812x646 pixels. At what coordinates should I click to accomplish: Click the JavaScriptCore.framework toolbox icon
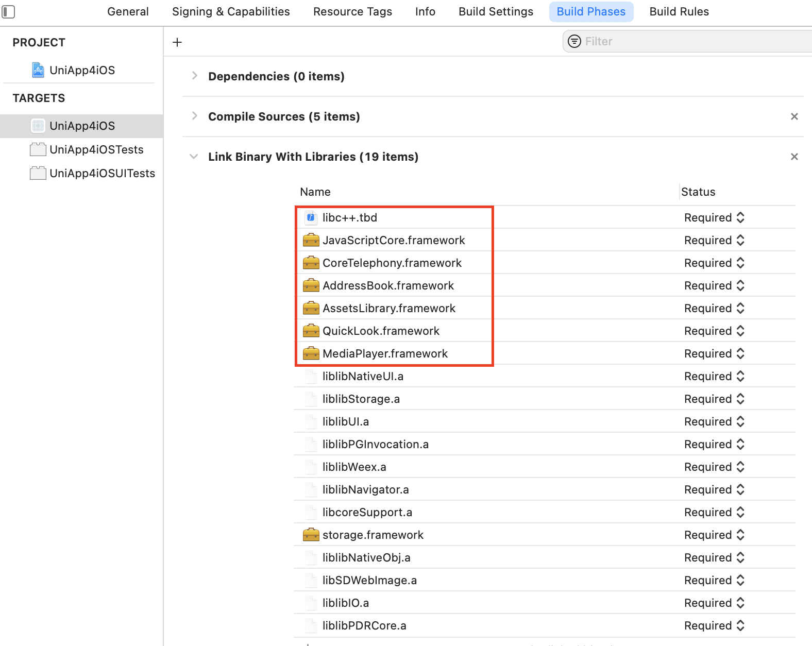click(311, 240)
